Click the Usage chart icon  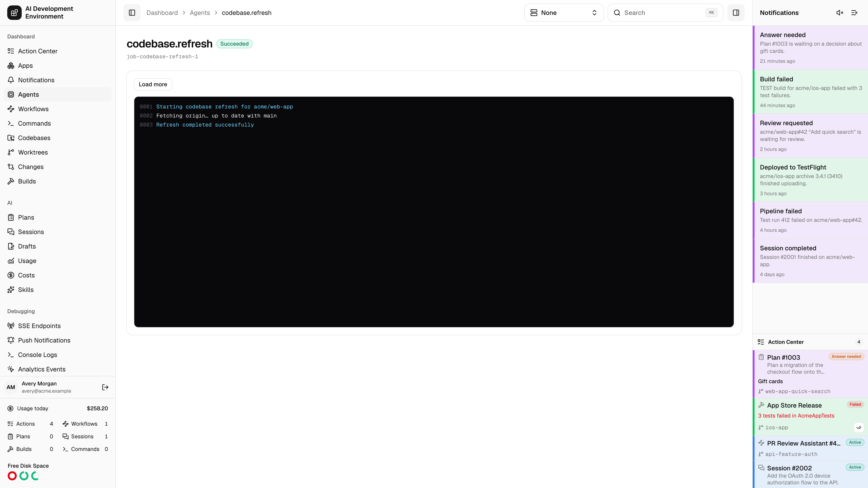(11, 261)
